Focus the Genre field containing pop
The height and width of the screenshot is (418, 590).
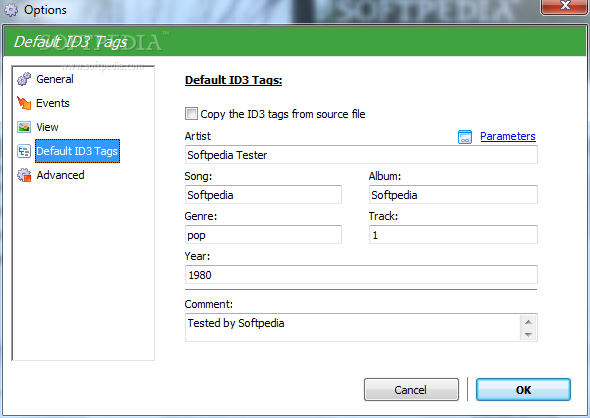click(x=263, y=235)
